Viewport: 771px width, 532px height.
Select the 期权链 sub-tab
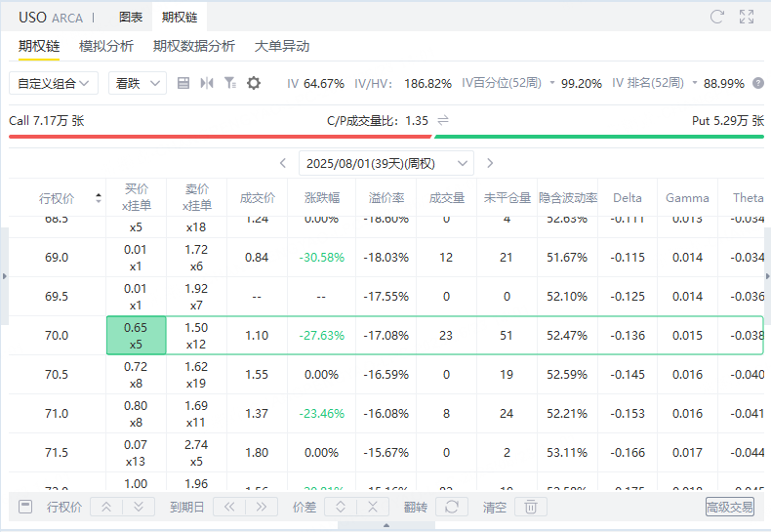pos(39,46)
